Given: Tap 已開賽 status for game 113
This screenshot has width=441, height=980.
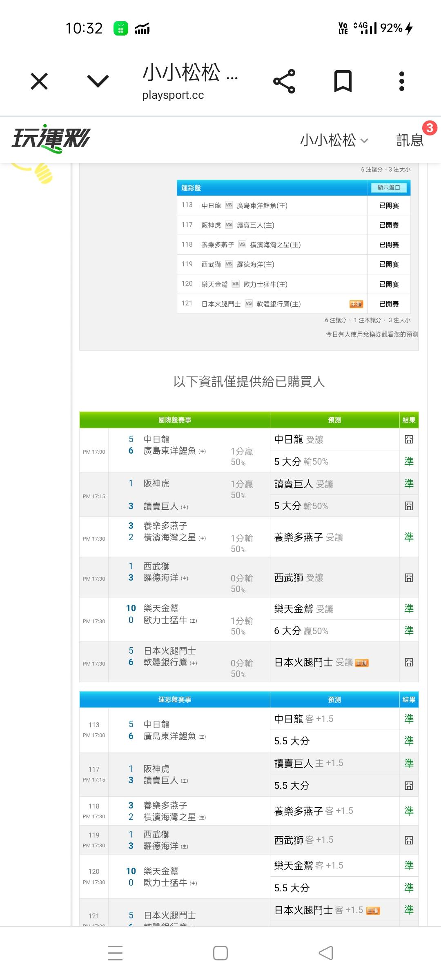Looking at the screenshot, I should click(389, 205).
